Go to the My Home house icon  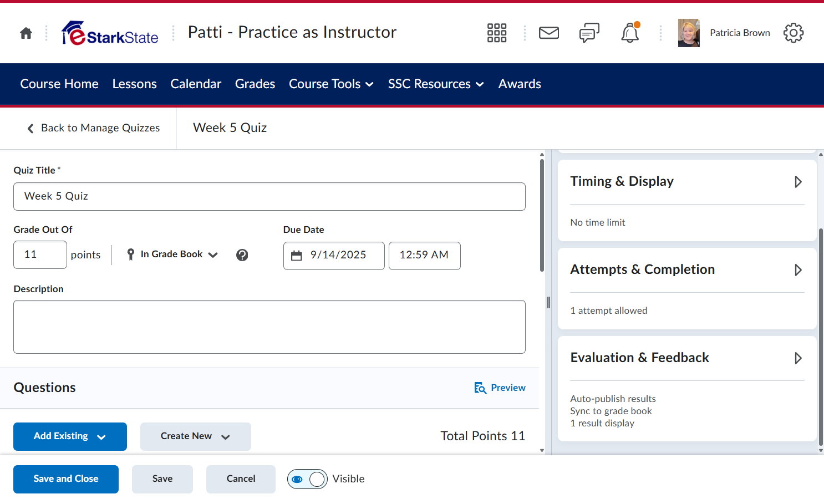[x=26, y=33]
